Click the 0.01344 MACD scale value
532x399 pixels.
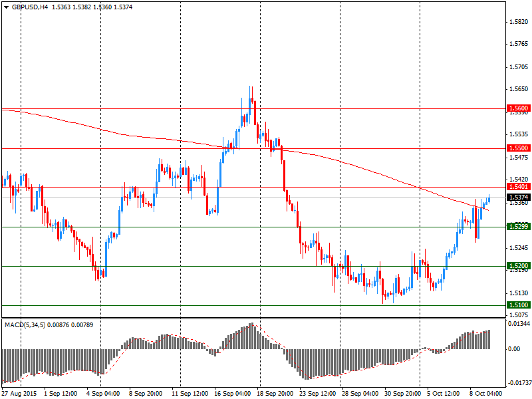pos(519,324)
